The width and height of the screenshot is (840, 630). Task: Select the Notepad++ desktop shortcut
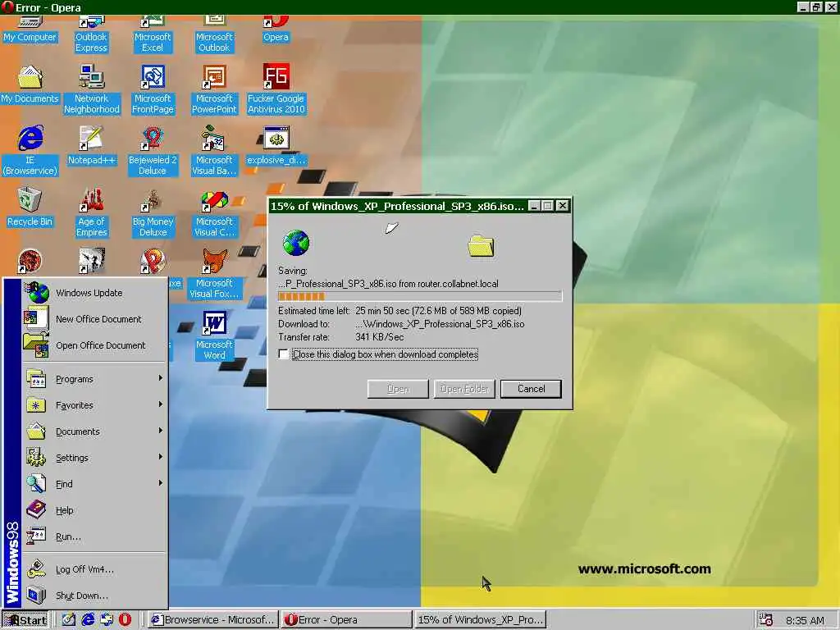pos(91,146)
